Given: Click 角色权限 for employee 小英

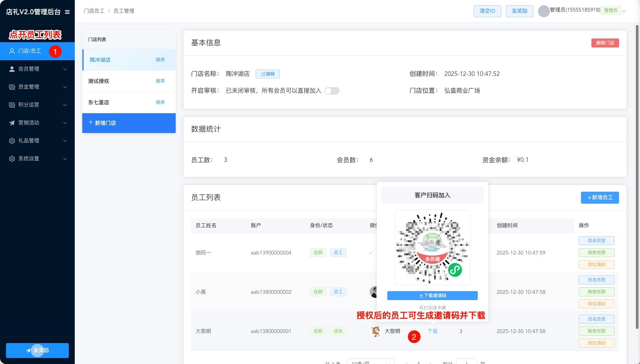Looking at the screenshot, I should coord(596,292).
